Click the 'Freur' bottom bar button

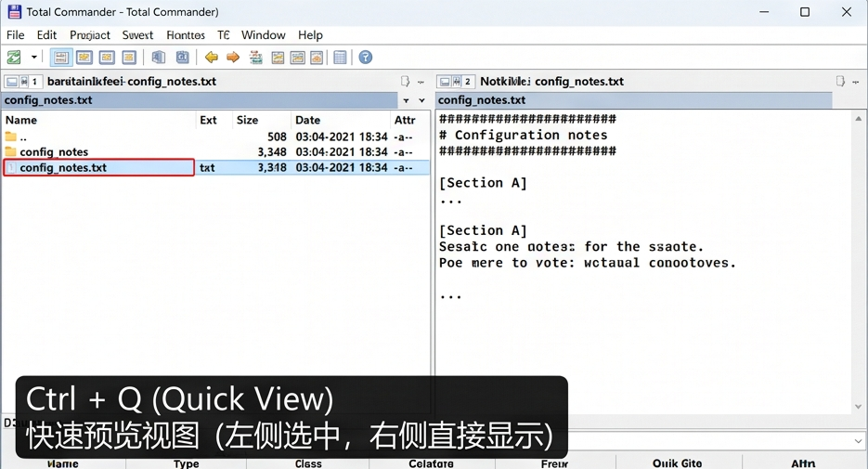[554, 462]
